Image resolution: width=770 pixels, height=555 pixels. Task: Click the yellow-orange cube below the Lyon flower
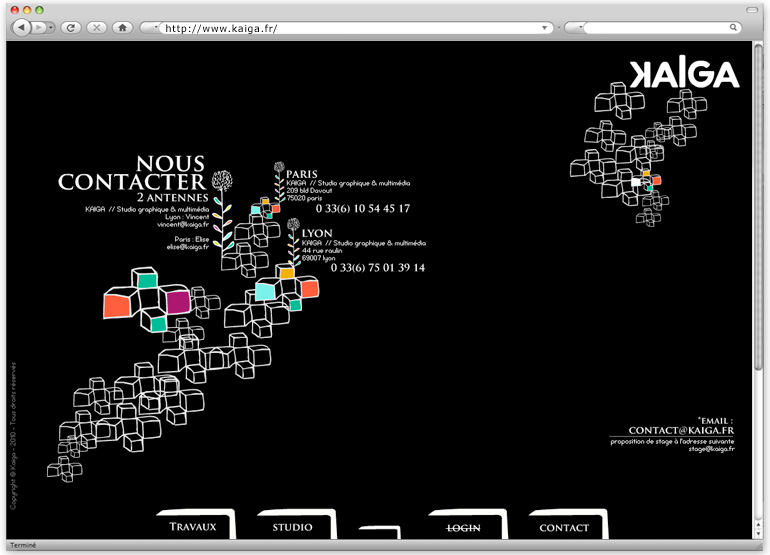[287, 273]
